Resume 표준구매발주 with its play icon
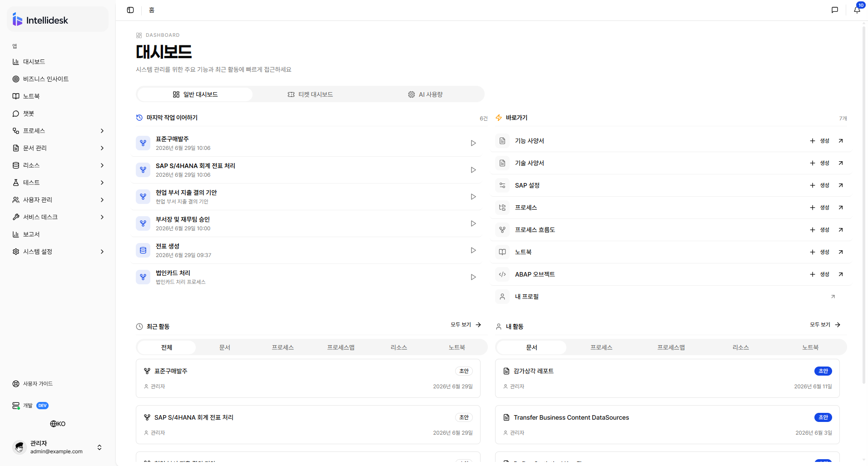 coord(473,143)
